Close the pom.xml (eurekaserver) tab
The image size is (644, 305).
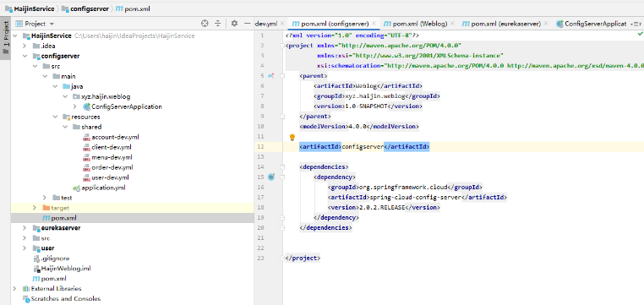coord(546,24)
